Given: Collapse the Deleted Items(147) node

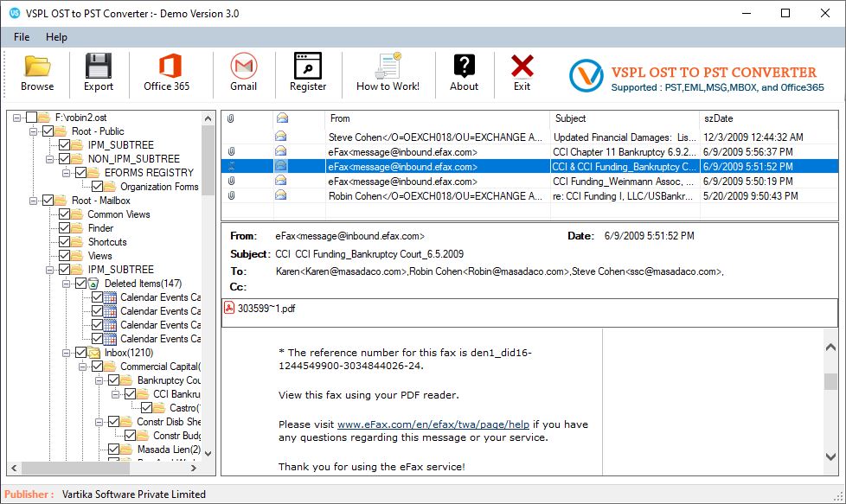Looking at the screenshot, I should coord(66,284).
